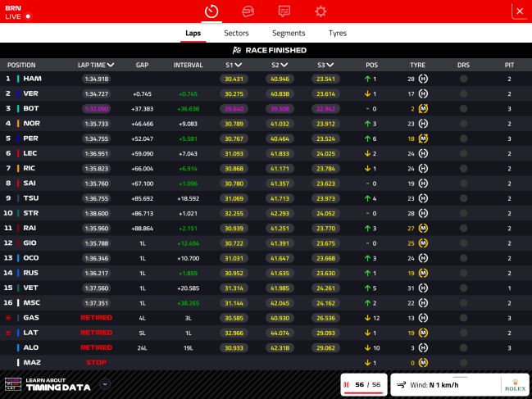
Task: Expand the S1 sector column dropdown
Action: (x=239, y=65)
